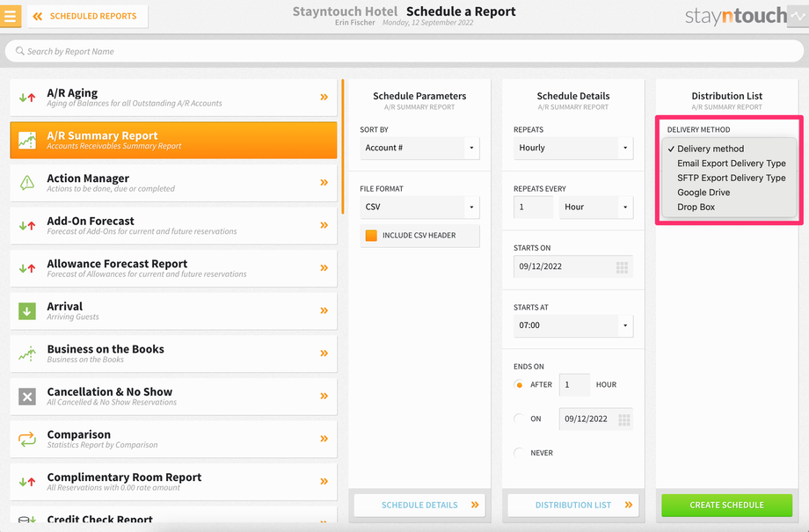This screenshot has width=809, height=532.
Task: Expand A/R Aging with its chevron
Action: tap(324, 97)
